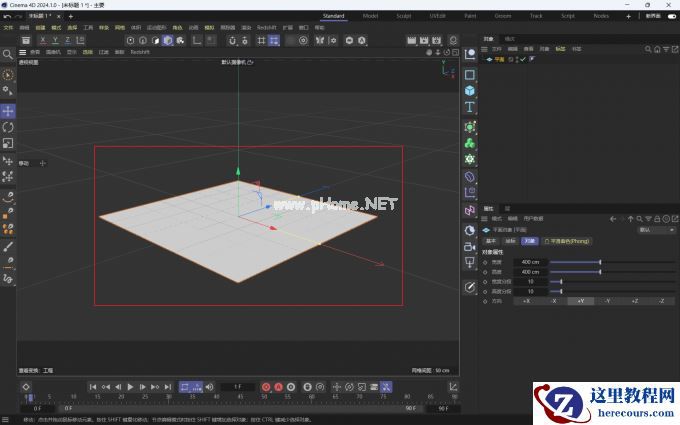Open the Camera object icon
The height and width of the screenshot is (425, 680).
[x=470, y=245]
